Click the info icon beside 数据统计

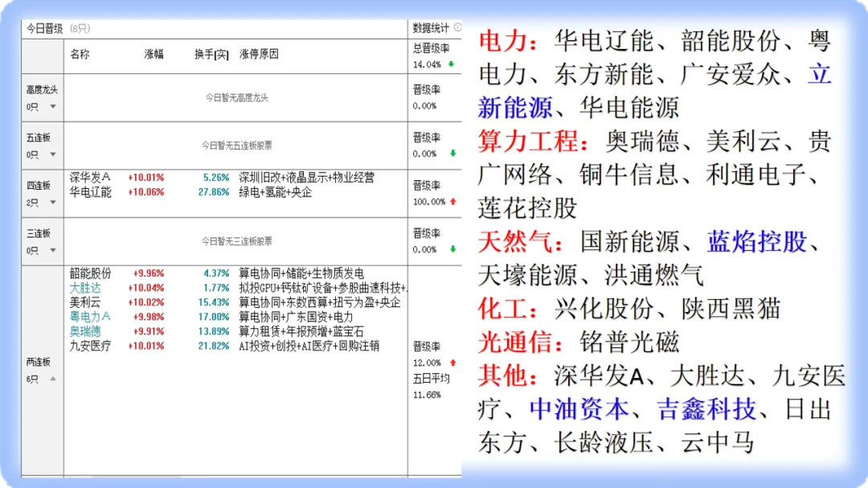tap(457, 27)
